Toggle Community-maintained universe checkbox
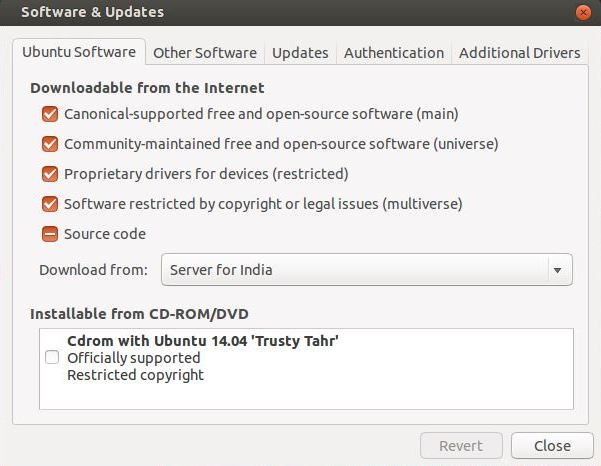The height and width of the screenshot is (466, 601). tap(50, 144)
